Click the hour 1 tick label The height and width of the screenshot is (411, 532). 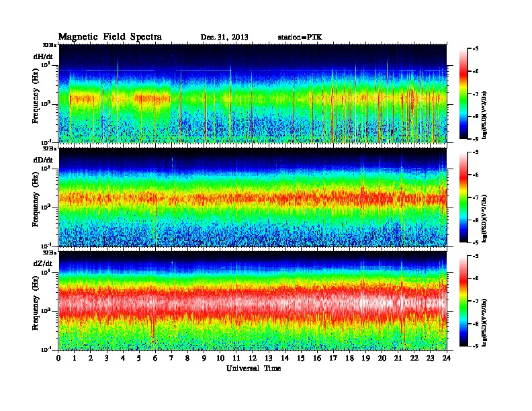[x=75, y=358]
